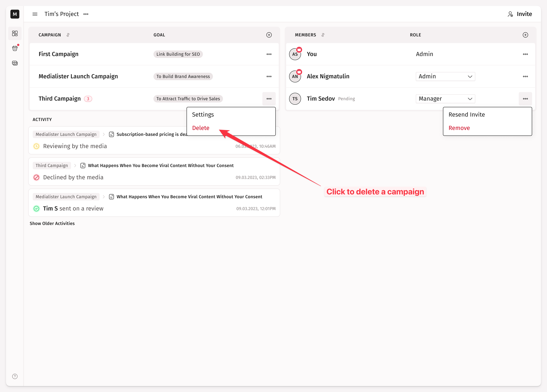Open Tim's Project options ellipsis
The image size is (547, 392).
click(x=86, y=14)
